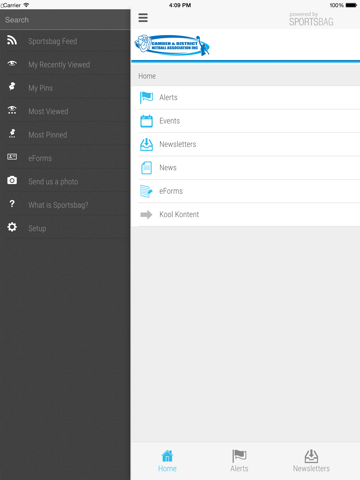360x480 pixels.
Task: Open Sportsbag Feed RSS icon
Action: [x=12, y=40]
